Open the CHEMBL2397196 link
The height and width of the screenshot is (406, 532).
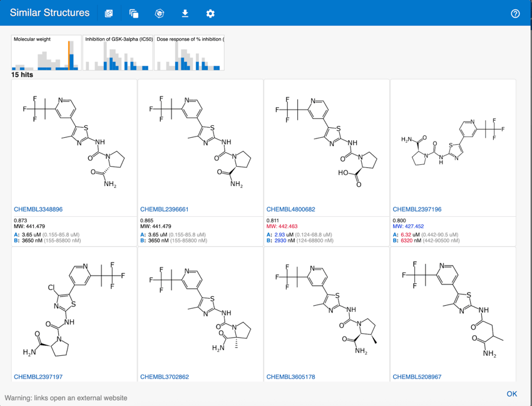(x=417, y=209)
